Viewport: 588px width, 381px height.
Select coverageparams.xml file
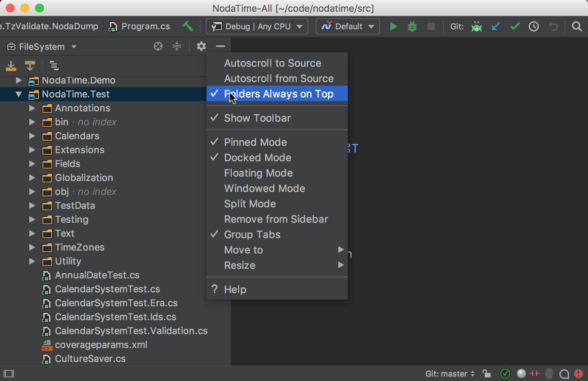point(101,345)
